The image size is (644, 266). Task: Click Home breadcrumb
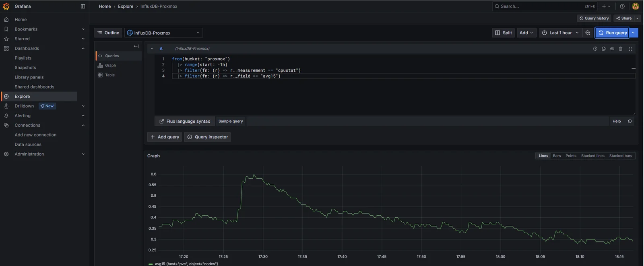(105, 6)
